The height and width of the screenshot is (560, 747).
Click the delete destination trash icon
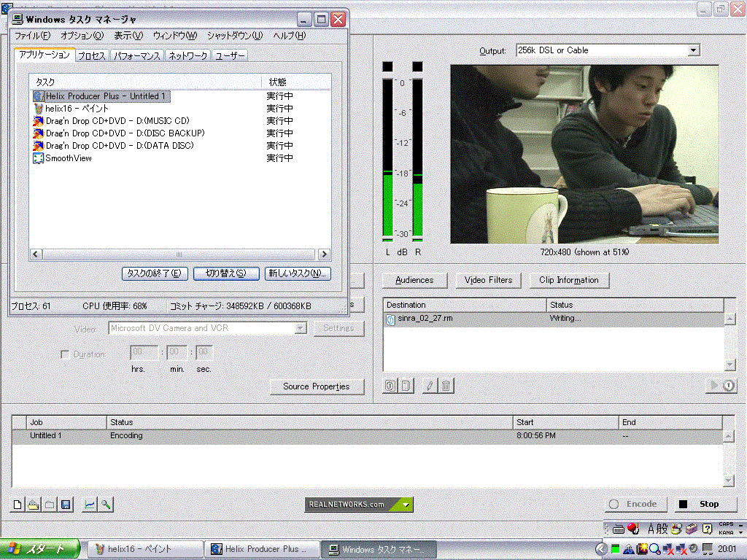[446, 386]
